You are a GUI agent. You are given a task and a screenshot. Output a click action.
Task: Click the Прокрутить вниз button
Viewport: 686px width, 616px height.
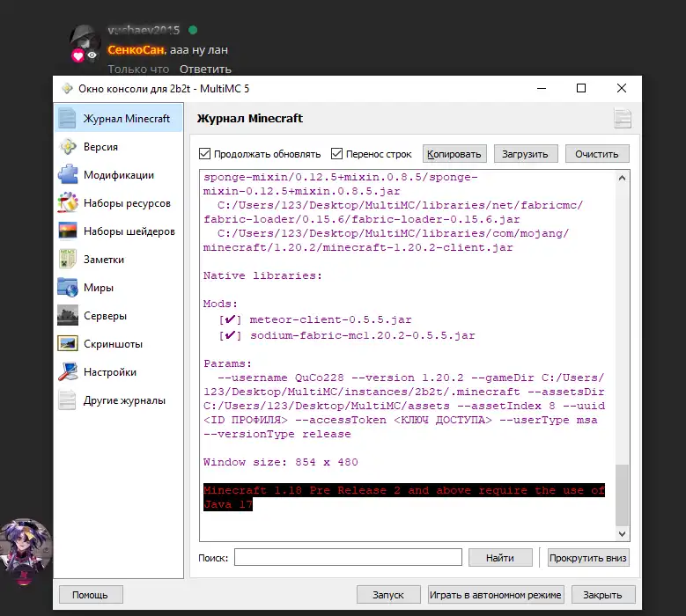pos(588,557)
